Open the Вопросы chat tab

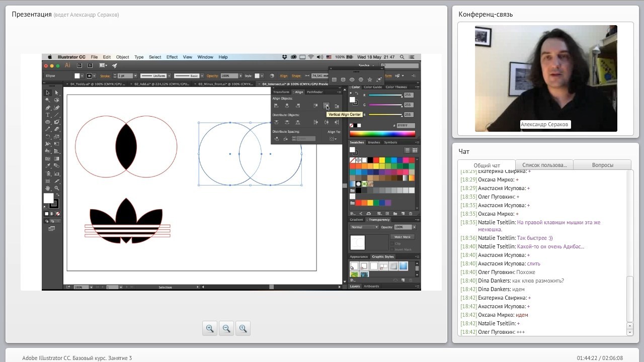[x=602, y=165]
